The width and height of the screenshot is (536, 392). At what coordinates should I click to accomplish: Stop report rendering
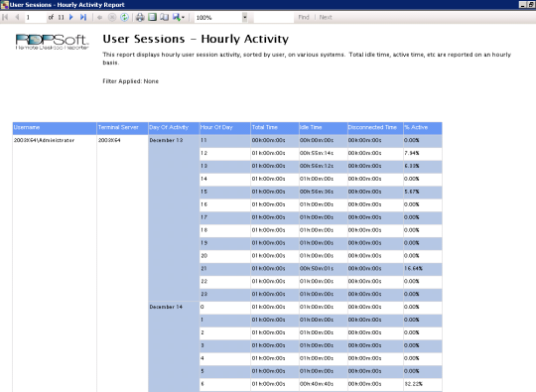point(112,17)
